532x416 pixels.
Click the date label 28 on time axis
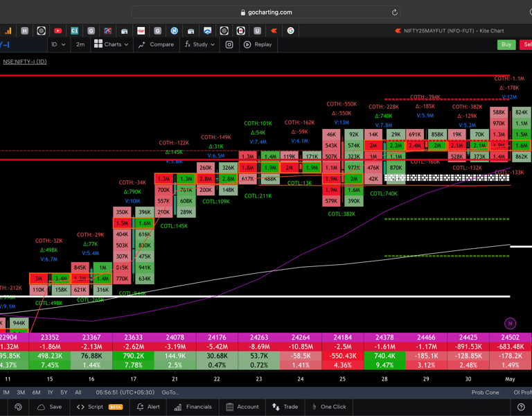[x=384, y=379]
